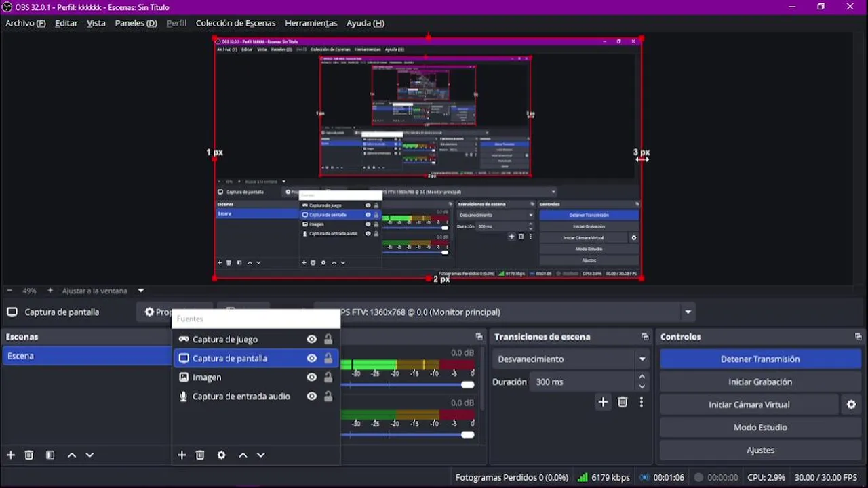Image resolution: width=868 pixels, height=488 pixels.
Task: Increase transition duration with up arrow
Action: [642, 377]
